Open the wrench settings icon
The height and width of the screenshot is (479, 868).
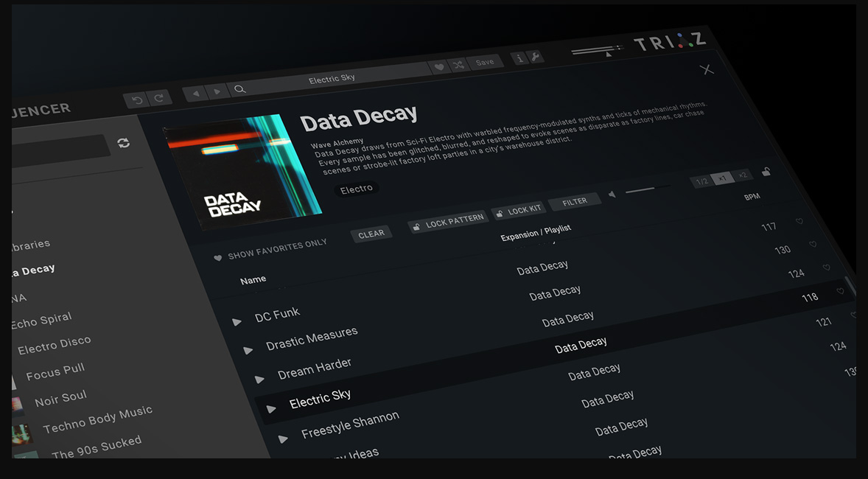tap(536, 57)
